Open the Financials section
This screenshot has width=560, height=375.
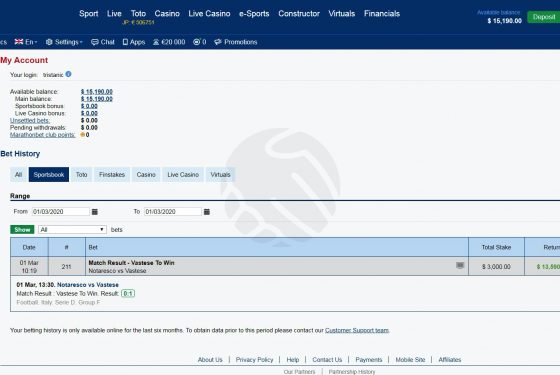(x=382, y=14)
